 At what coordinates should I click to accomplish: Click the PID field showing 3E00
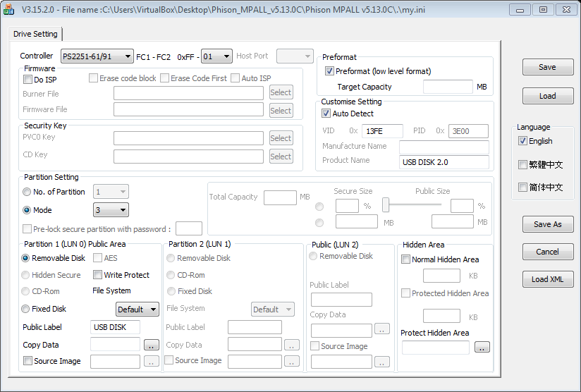(468, 131)
